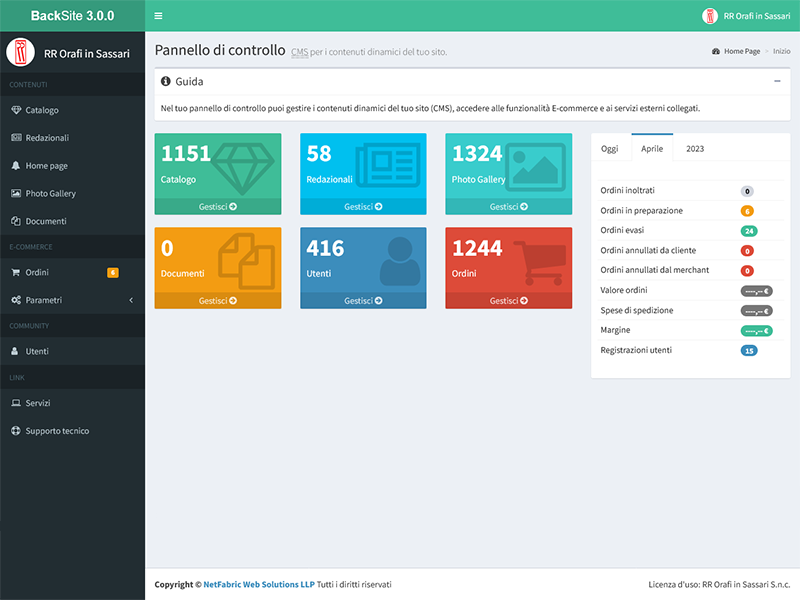Click the gears icon beside Parametri
This screenshot has width=800, height=600.
pyautogui.click(x=16, y=300)
